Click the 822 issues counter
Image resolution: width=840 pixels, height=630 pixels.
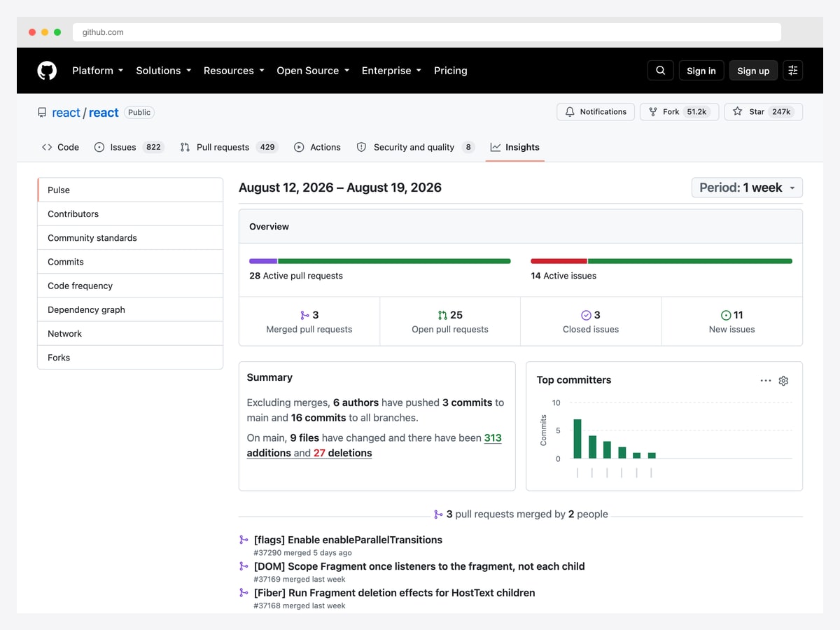click(x=153, y=147)
